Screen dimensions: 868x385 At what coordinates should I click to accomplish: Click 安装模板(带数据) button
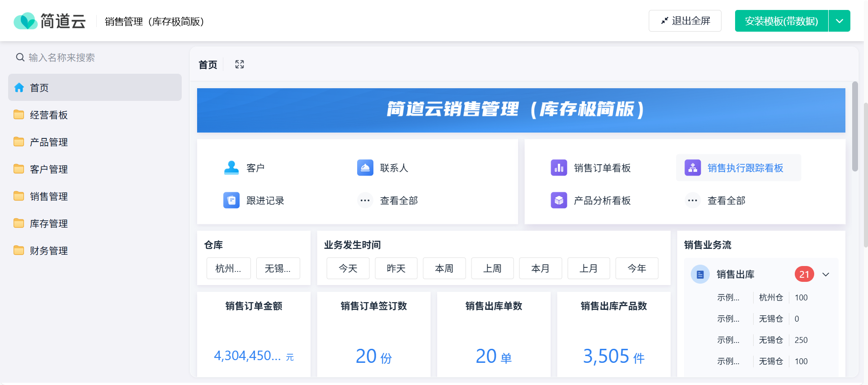(782, 21)
